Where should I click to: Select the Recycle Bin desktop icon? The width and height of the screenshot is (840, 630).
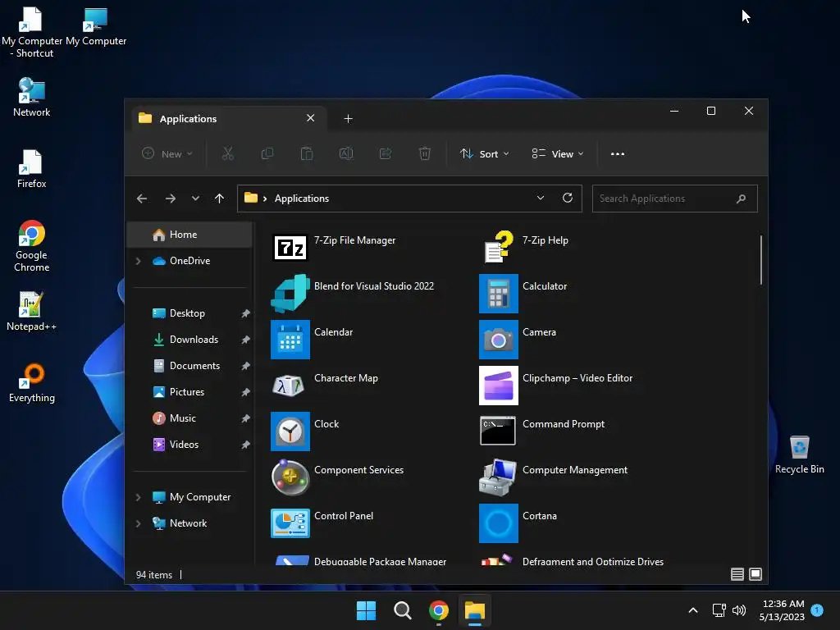coord(799,454)
